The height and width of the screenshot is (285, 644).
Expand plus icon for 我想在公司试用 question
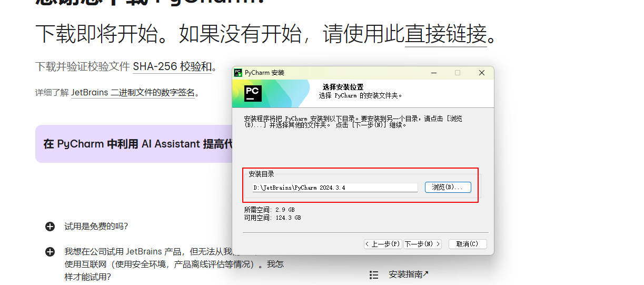pos(50,252)
